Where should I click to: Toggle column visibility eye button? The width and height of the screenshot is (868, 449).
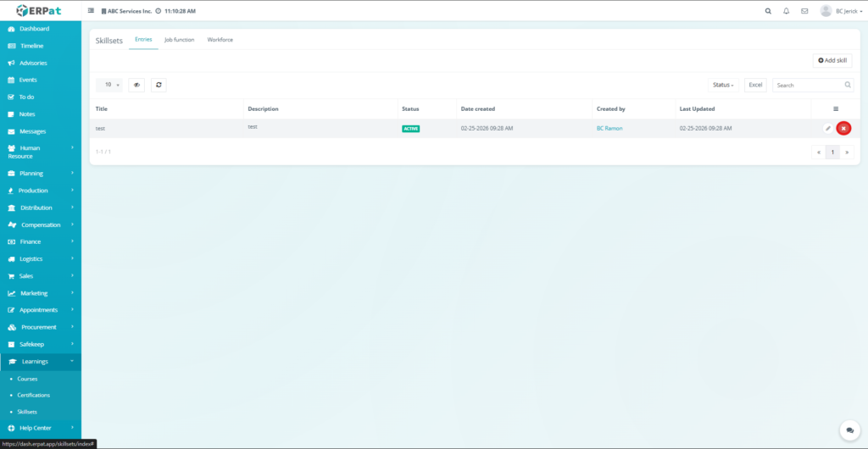(136, 85)
